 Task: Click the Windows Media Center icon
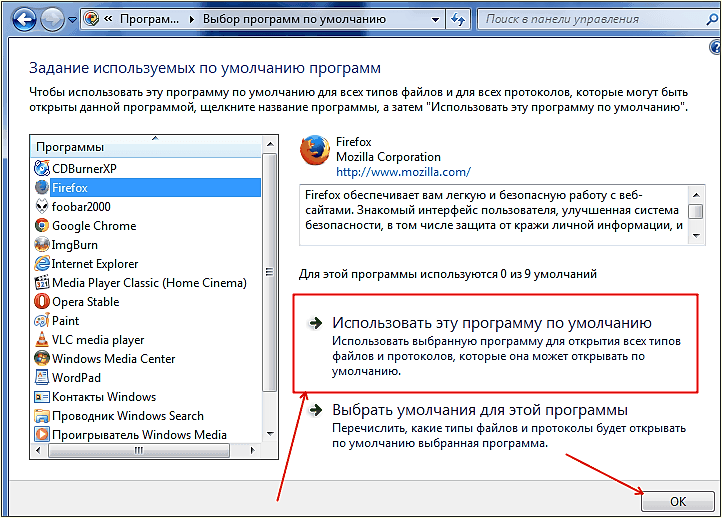[42, 358]
